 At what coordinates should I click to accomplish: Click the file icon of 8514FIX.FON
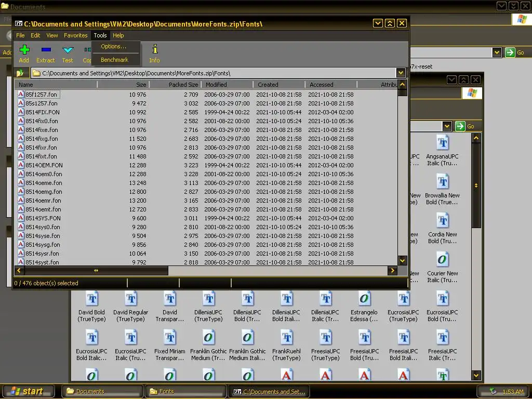21,112
